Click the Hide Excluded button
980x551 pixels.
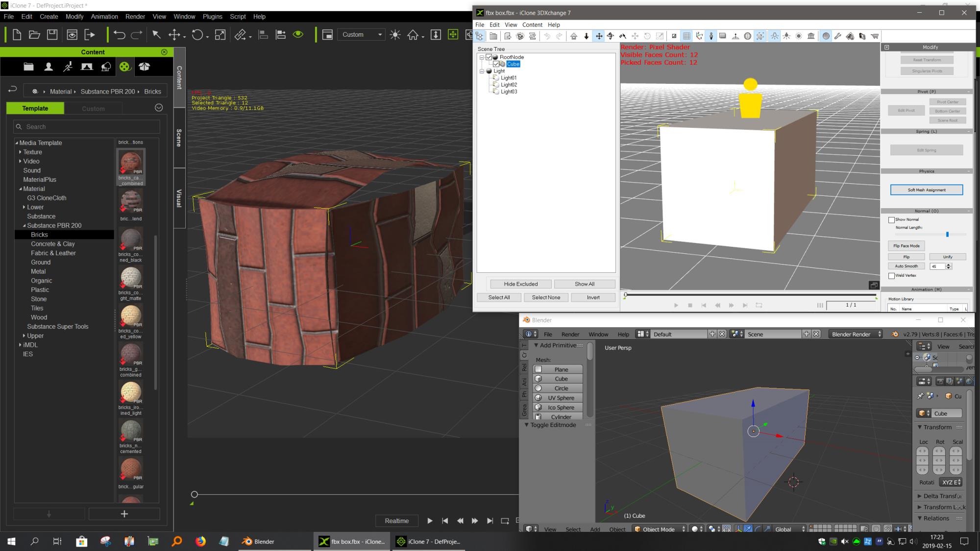(520, 284)
